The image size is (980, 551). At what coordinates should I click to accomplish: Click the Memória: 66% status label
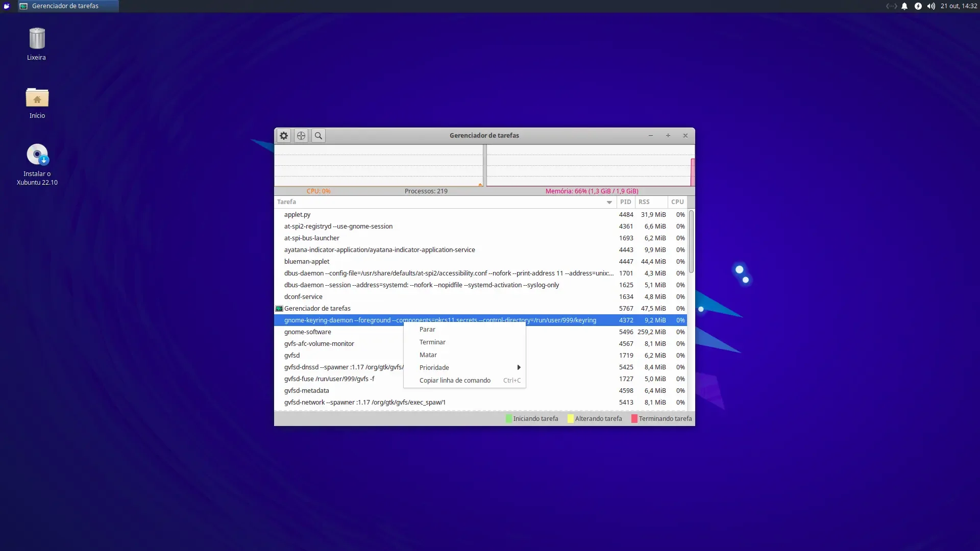click(x=592, y=191)
